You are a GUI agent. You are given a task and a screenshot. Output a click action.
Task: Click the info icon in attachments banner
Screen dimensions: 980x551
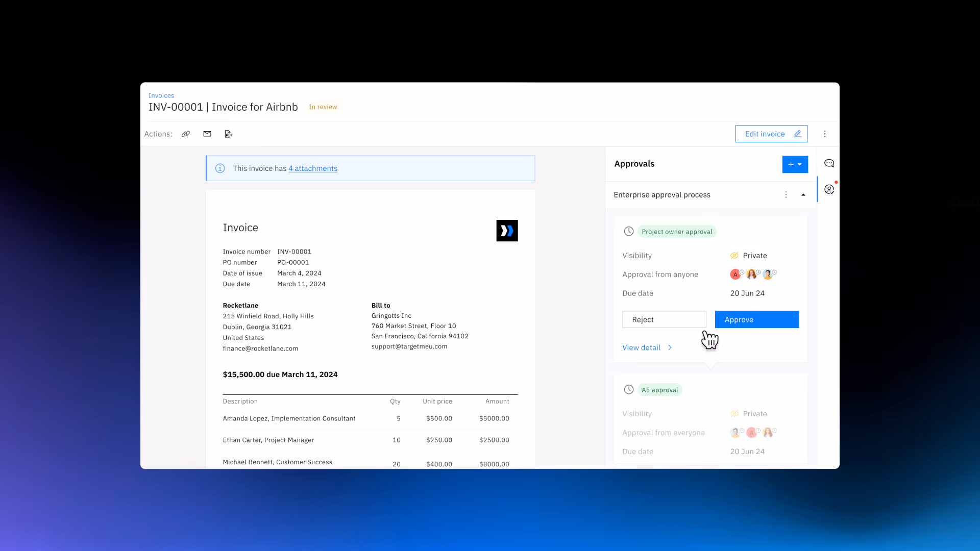220,168
